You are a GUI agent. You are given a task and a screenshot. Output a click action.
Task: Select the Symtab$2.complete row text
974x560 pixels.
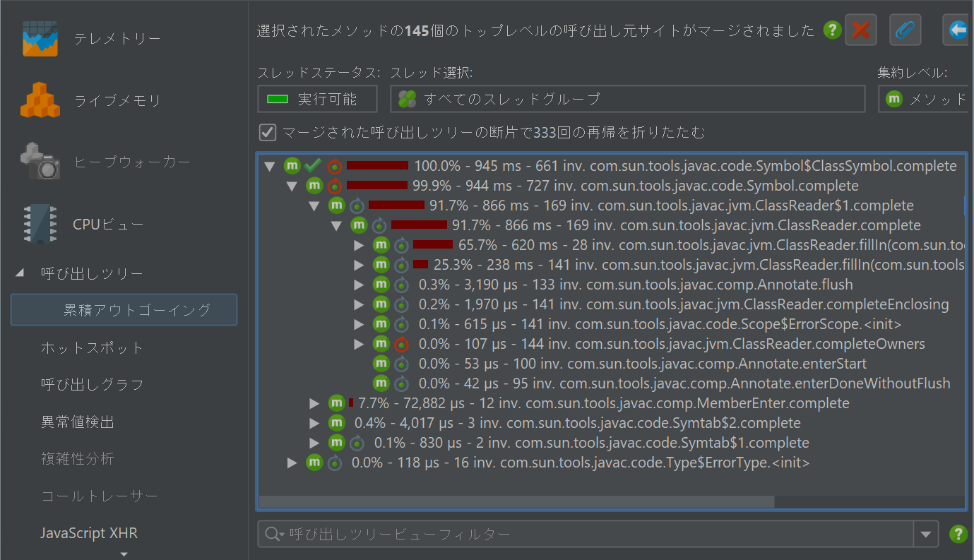coord(578,423)
